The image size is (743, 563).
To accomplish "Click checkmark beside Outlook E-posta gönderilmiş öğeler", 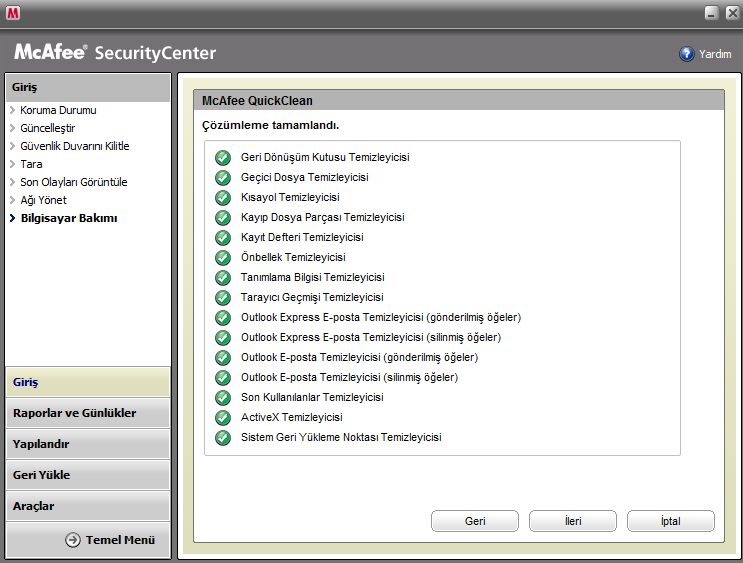I will (x=223, y=357).
